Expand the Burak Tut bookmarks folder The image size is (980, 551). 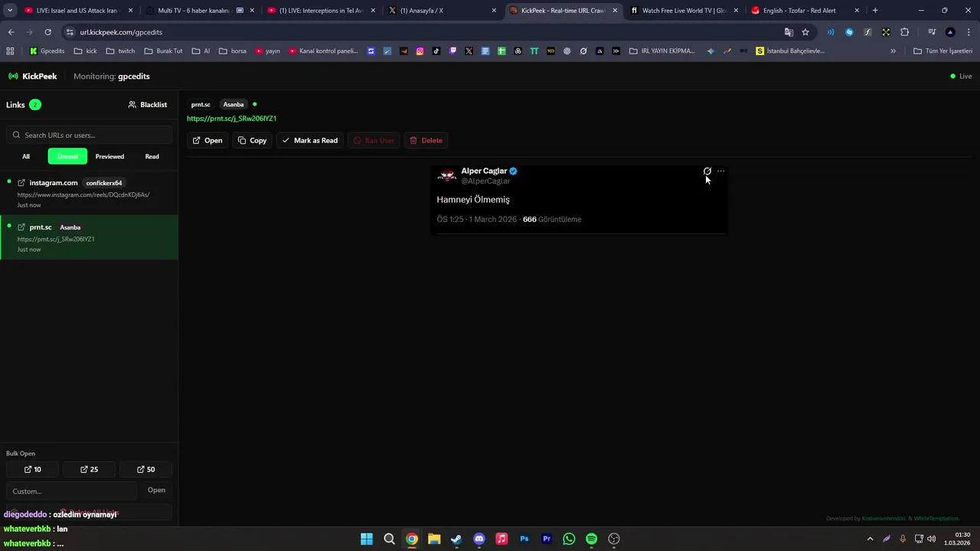163,51
